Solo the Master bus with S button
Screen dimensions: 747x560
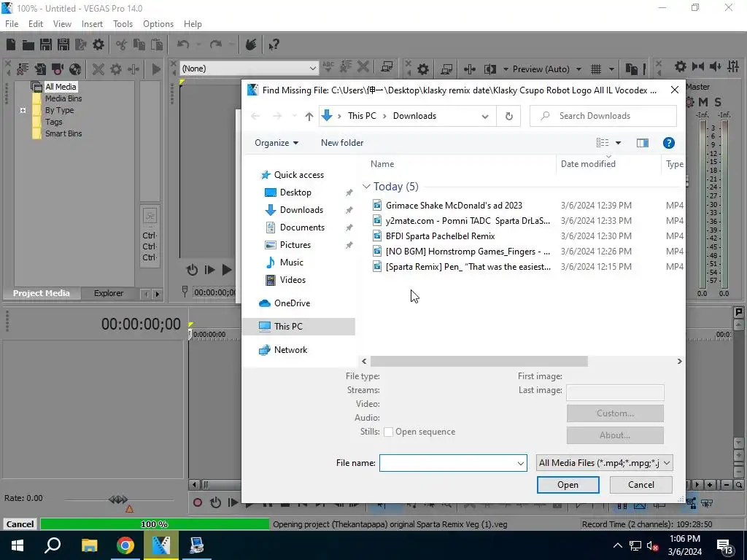[718, 102]
